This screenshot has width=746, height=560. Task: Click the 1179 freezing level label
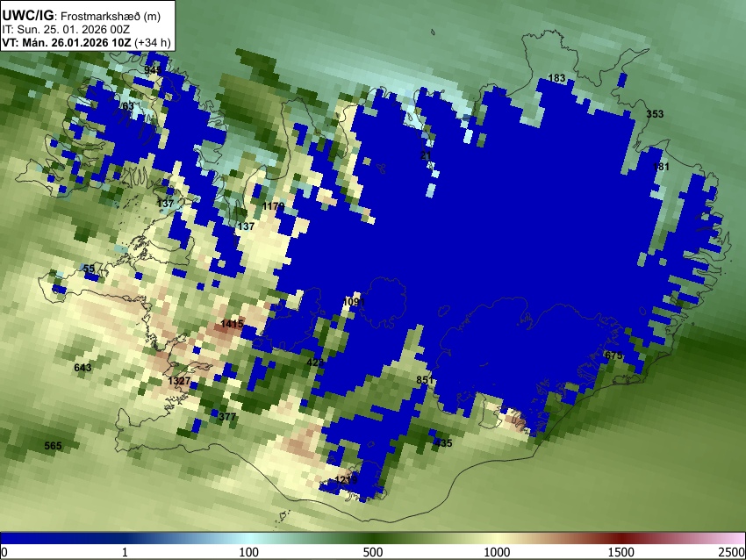[273, 206]
